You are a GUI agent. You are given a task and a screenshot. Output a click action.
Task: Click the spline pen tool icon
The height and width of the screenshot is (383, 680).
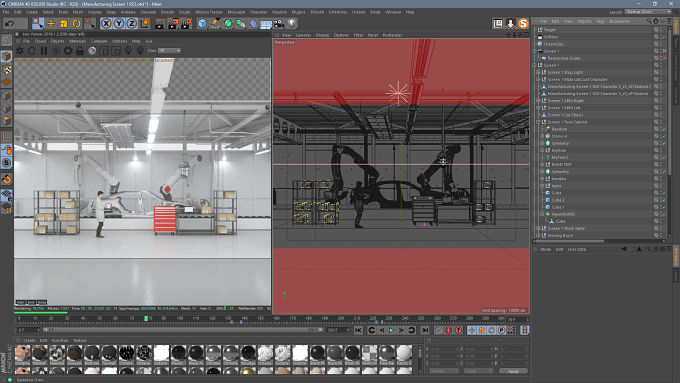(215, 23)
